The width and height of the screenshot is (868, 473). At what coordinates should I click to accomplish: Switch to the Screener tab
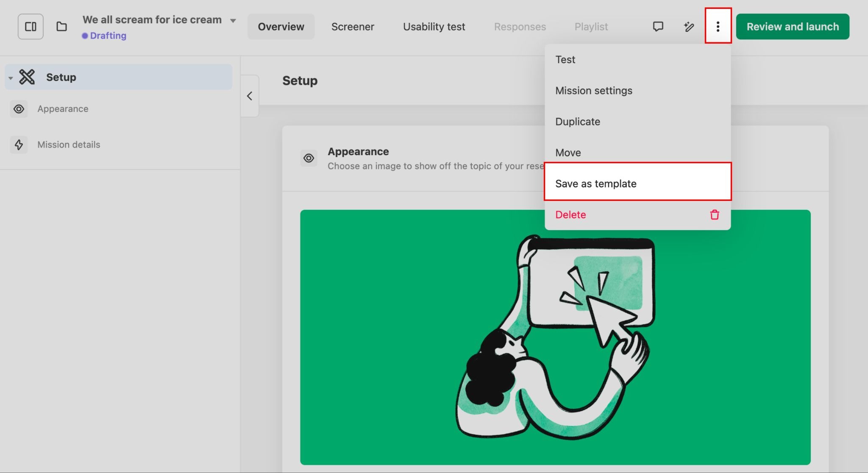pos(353,27)
